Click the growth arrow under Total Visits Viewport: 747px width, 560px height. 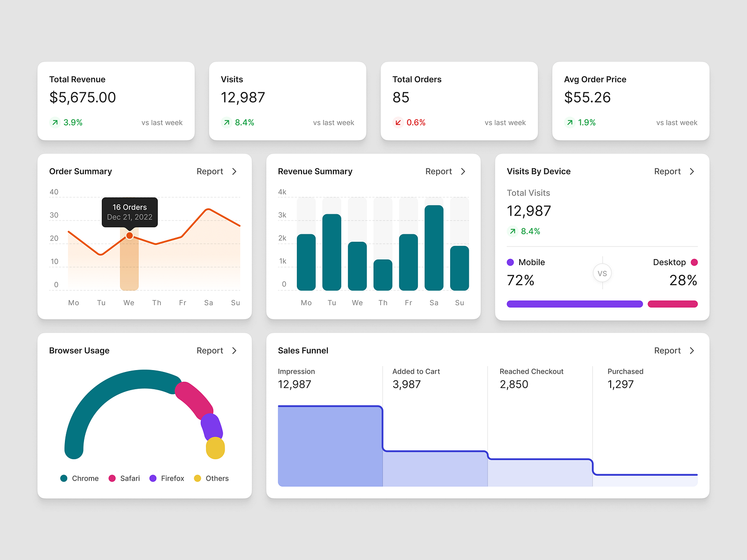coord(512,231)
